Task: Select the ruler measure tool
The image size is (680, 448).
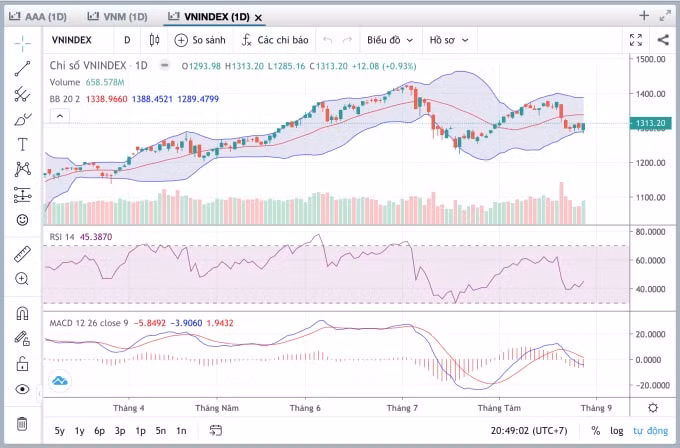Action: (22, 254)
